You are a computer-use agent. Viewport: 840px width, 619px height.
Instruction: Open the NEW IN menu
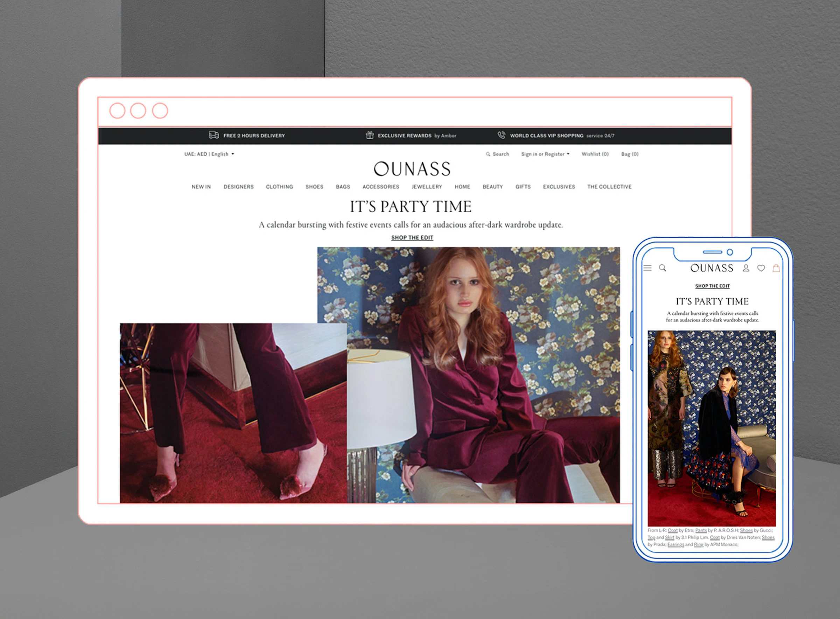201,187
